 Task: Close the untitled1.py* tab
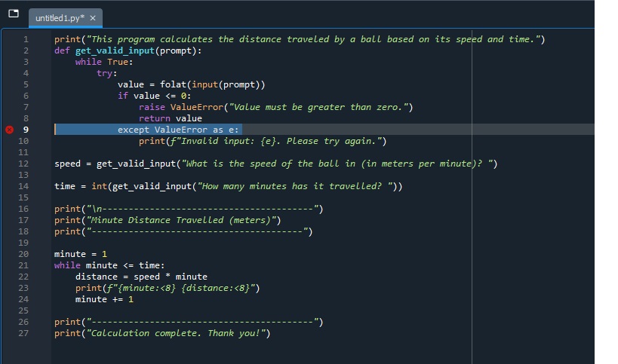[93, 18]
